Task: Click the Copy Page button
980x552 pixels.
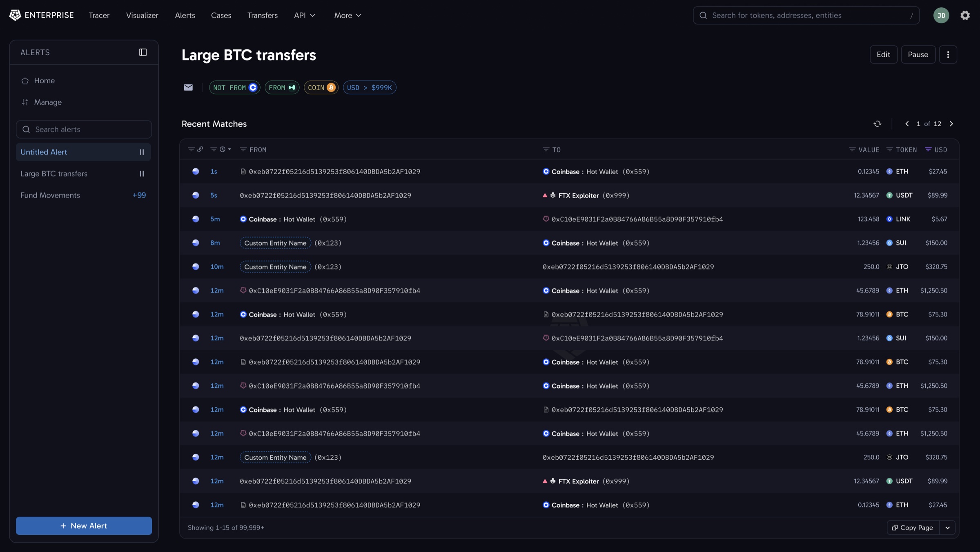Action: point(913,527)
